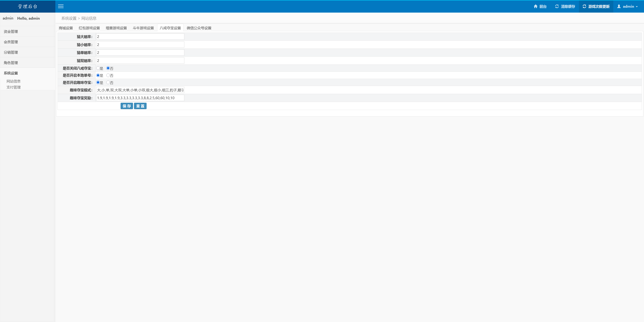The height and width of the screenshot is (322, 644).
Task: Open the 微信公众号设置 tab
Action: pyautogui.click(x=199, y=28)
